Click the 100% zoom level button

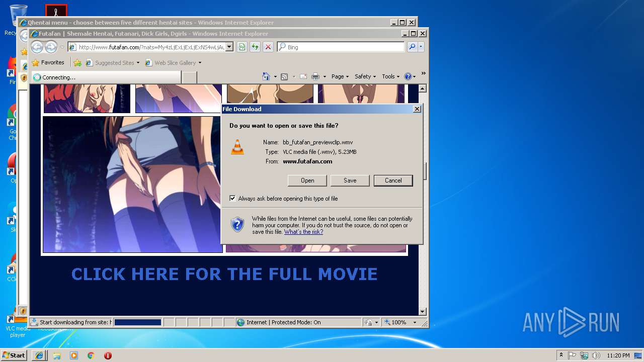pyautogui.click(x=395, y=322)
